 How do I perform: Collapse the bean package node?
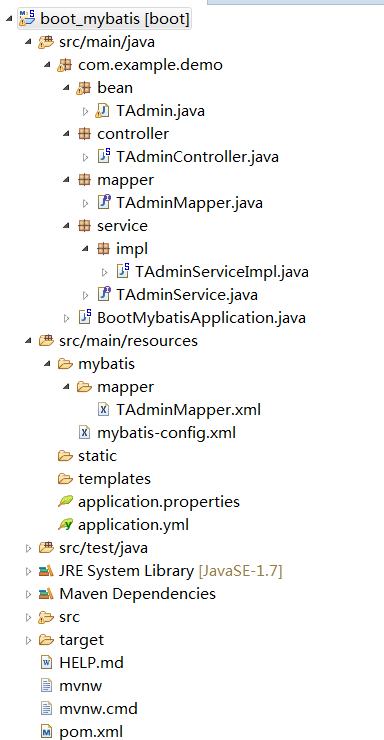[67, 88]
